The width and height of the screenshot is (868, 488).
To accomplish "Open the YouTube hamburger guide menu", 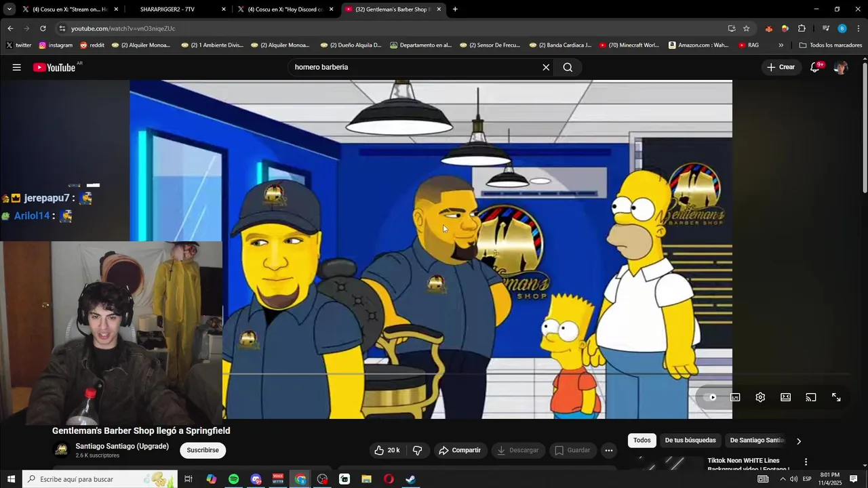I will [x=17, y=67].
